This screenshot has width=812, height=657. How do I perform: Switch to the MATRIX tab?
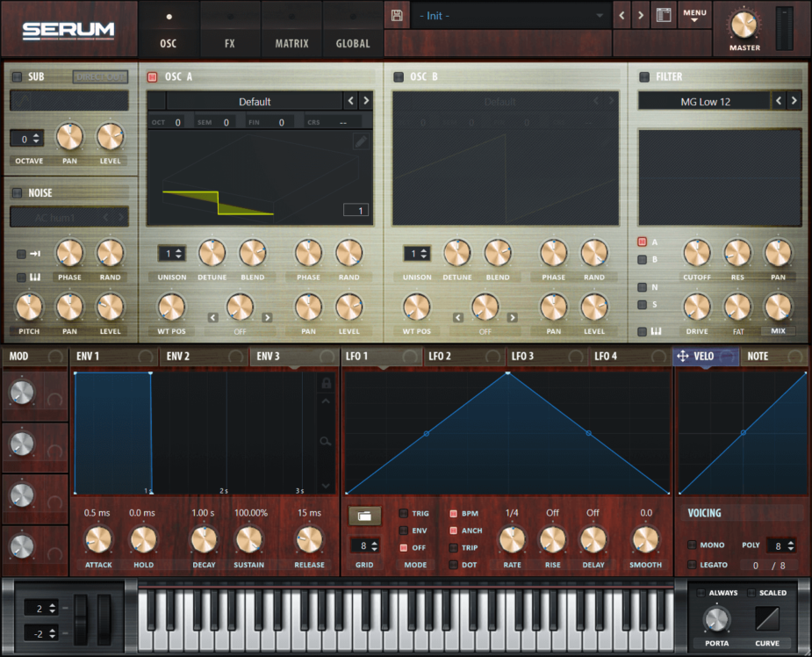pyautogui.click(x=291, y=29)
